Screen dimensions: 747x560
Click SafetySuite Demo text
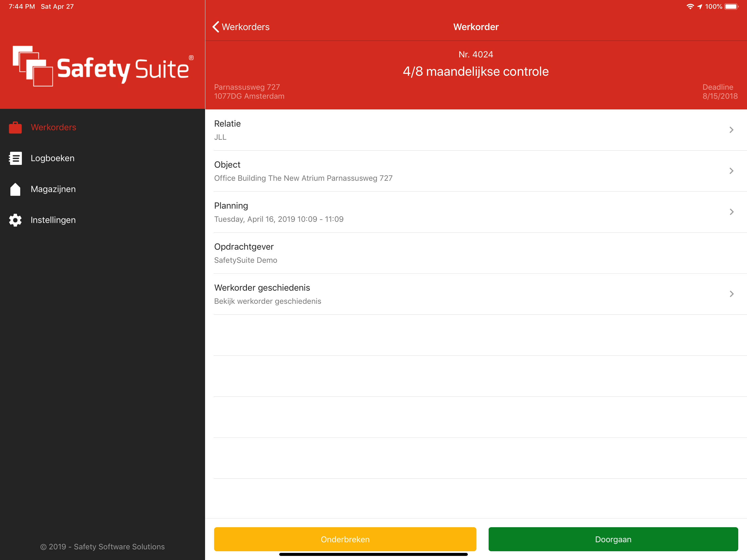[246, 260]
